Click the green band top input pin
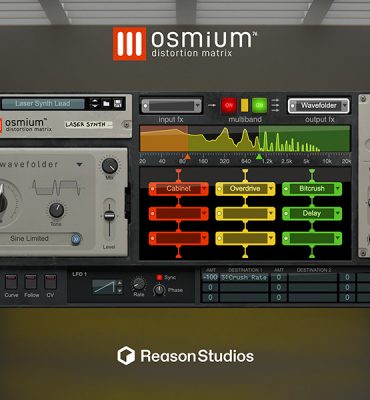This screenshot has width=370, height=400. click(x=312, y=171)
